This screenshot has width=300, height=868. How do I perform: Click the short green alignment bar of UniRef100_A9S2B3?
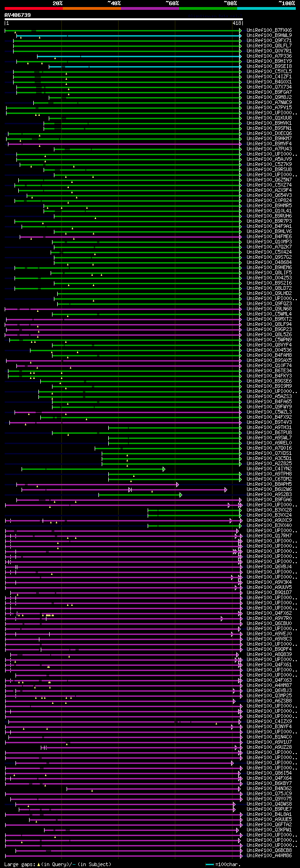140,494
